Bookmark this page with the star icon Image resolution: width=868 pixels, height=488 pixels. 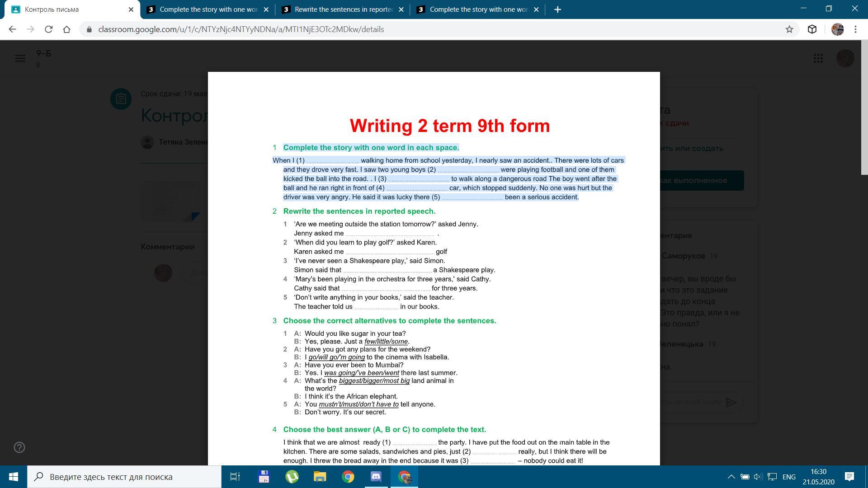789,29
